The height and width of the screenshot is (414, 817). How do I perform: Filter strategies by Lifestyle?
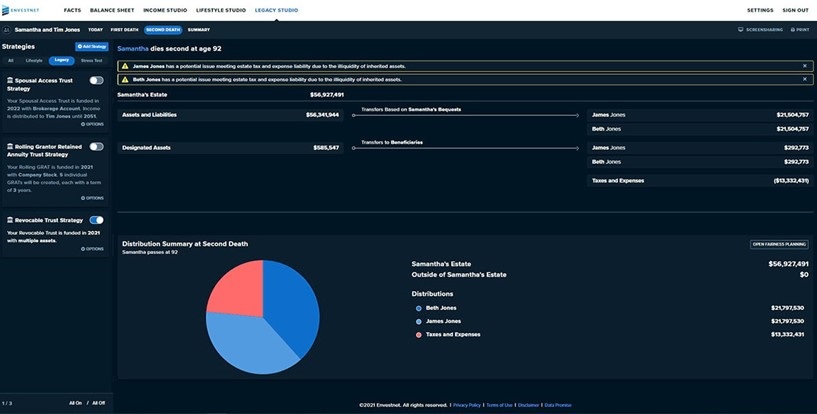point(34,61)
